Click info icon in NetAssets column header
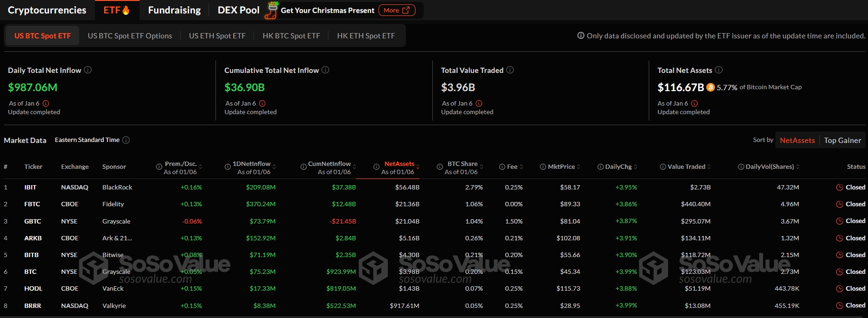This screenshot has width=868, height=318. point(376,167)
